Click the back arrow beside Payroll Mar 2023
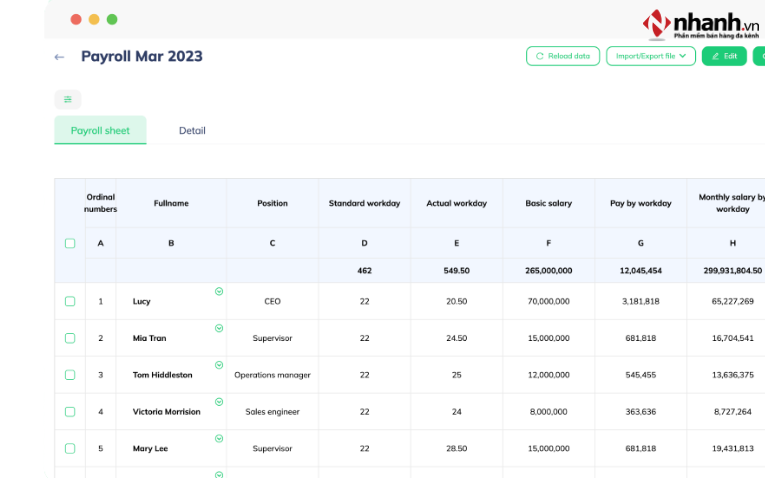The width and height of the screenshot is (765, 478). click(x=59, y=57)
